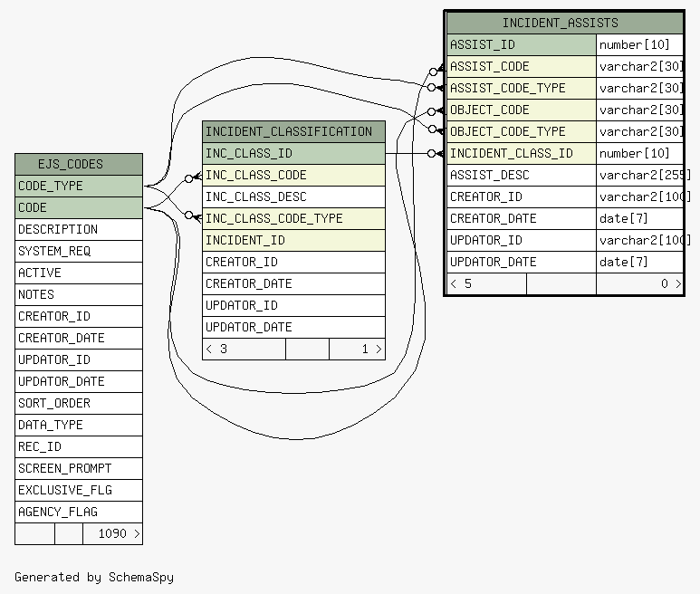
Task: Select INC_CLASS_ID primary key column
Action: point(293,154)
